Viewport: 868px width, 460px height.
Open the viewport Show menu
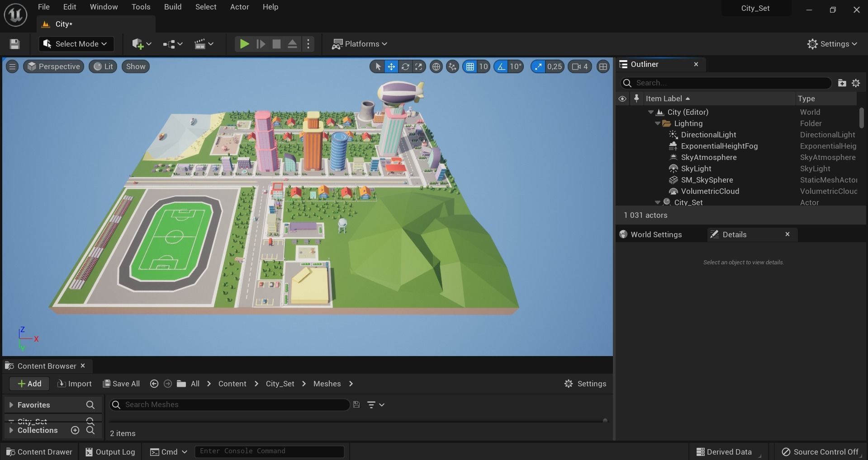(x=136, y=66)
